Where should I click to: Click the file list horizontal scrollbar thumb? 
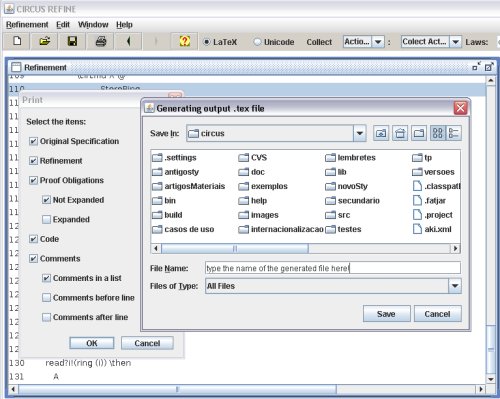[235, 249]
